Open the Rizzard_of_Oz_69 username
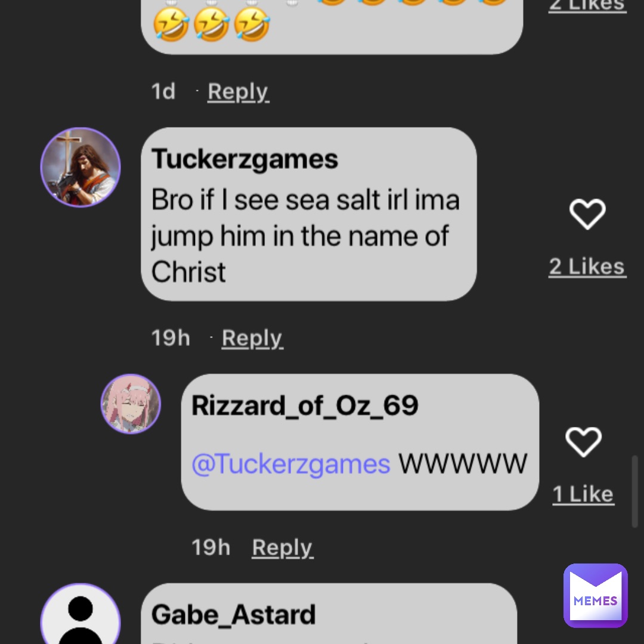The height and width of the screenshot is (644, 644). point(305,406)
